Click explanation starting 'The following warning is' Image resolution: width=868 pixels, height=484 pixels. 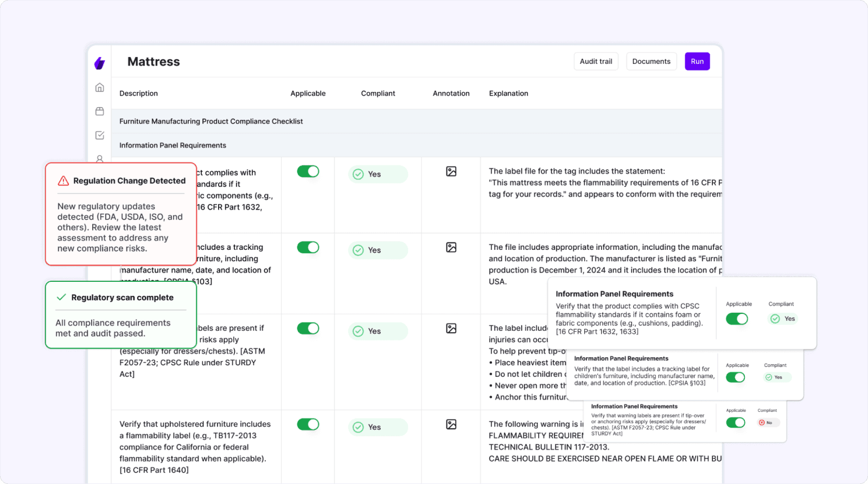coord(605,441)
